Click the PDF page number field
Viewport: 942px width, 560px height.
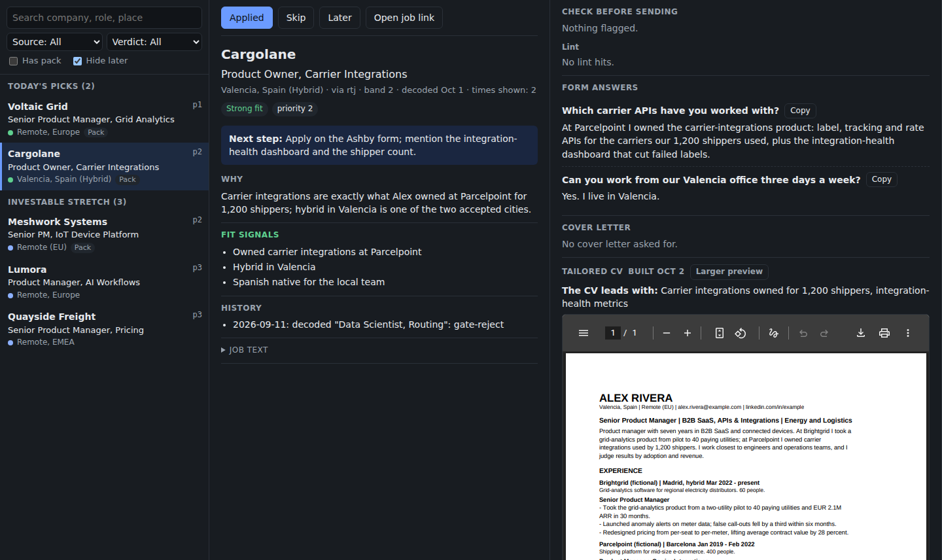(x=613, y=333)
